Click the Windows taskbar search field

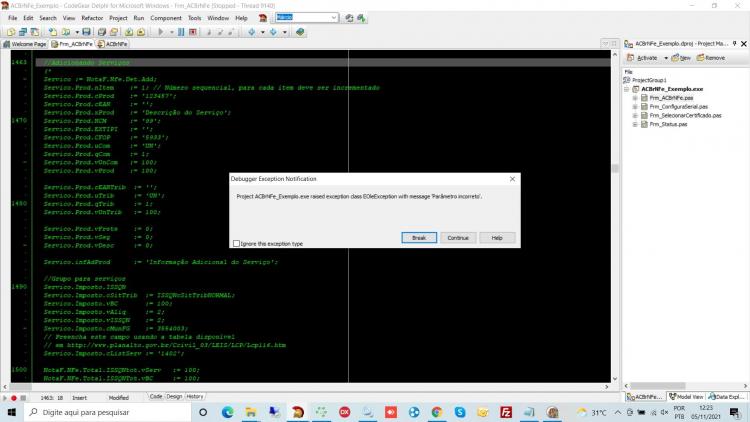click(x=107, y=412)
